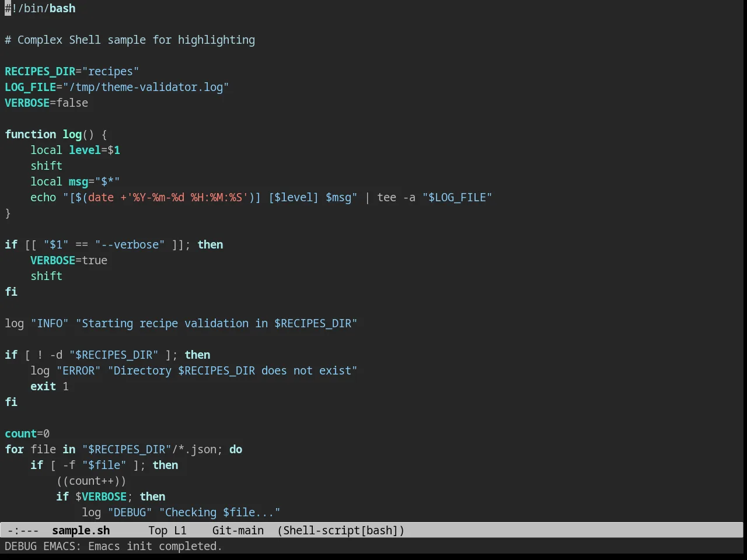Viewport: 747px width, 560px height.
Task: Click the -:--- buffer status flags in mode line
Action: point(23,530)
